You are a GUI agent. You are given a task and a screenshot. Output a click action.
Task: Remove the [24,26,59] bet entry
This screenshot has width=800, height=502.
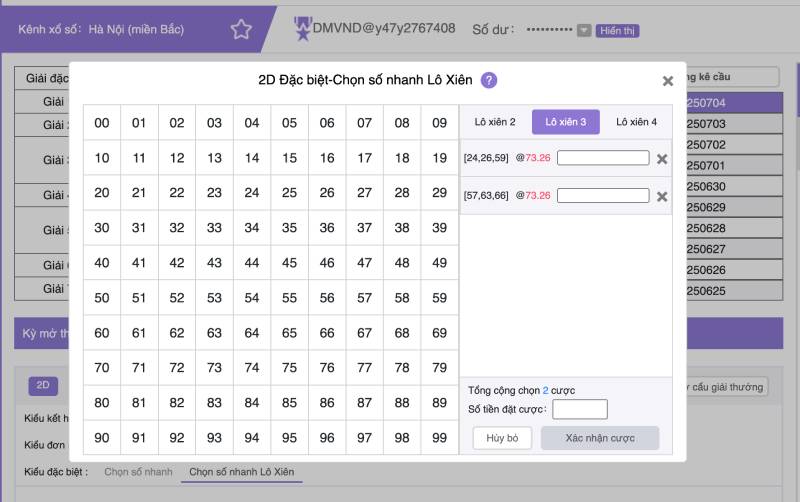tap(661, 158)
